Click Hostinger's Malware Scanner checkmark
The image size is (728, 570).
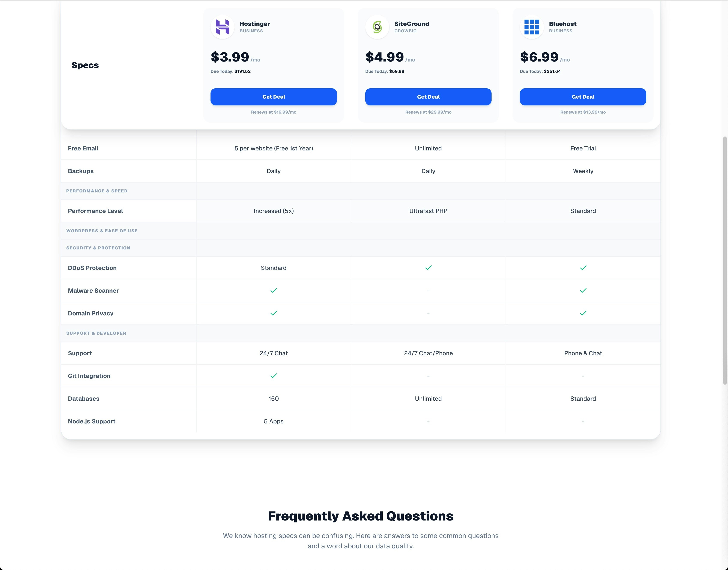273,290
